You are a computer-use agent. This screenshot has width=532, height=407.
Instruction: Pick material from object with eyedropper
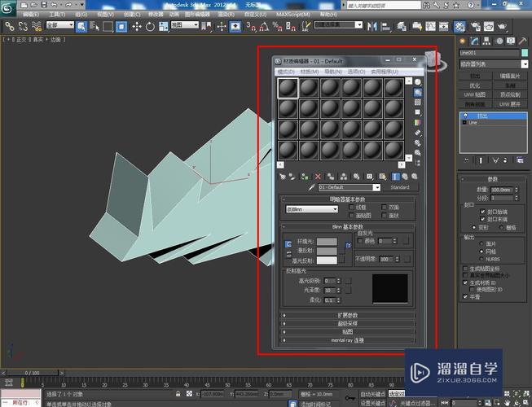point(311,187)
